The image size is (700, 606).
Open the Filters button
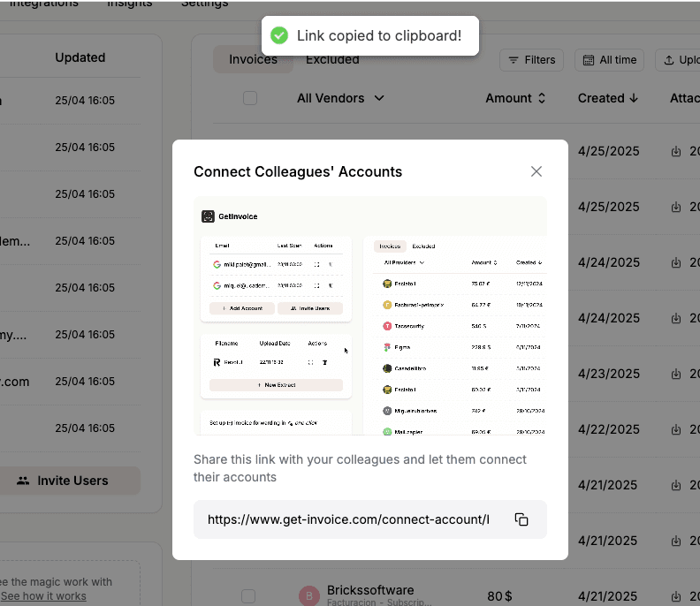(x=533, y=60)
